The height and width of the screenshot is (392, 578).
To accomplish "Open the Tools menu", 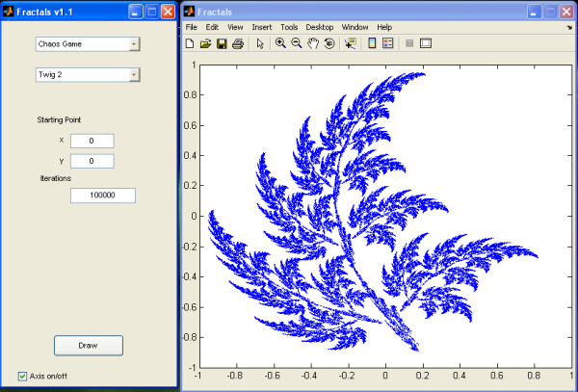I will click(290, 27).
